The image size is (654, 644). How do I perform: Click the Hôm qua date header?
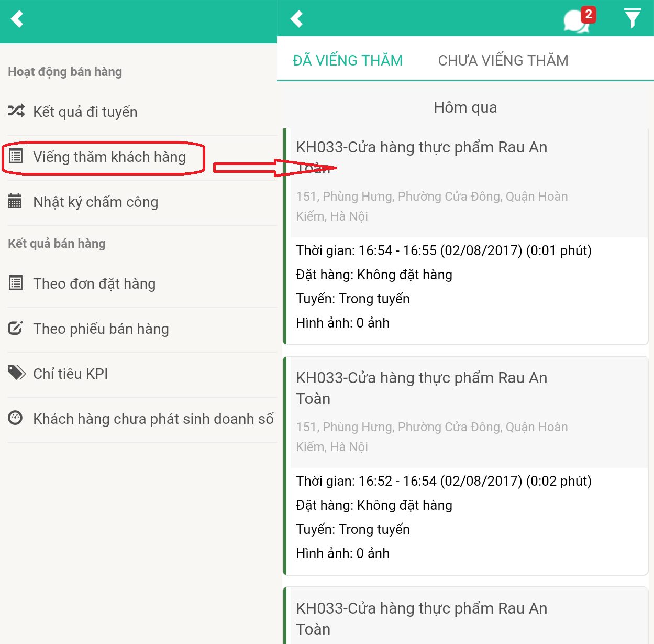click(465, 107)
